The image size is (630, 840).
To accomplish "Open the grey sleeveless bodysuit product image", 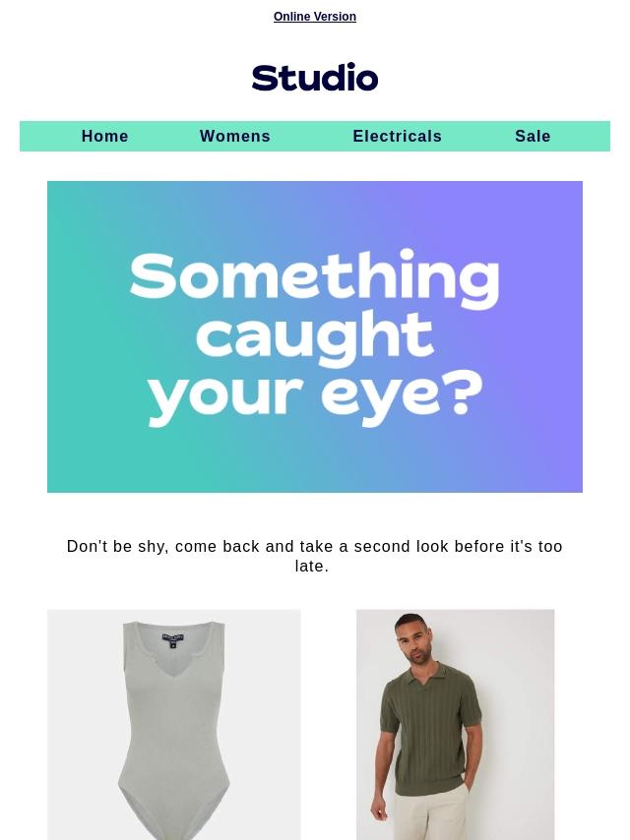I will pos(173,724).
